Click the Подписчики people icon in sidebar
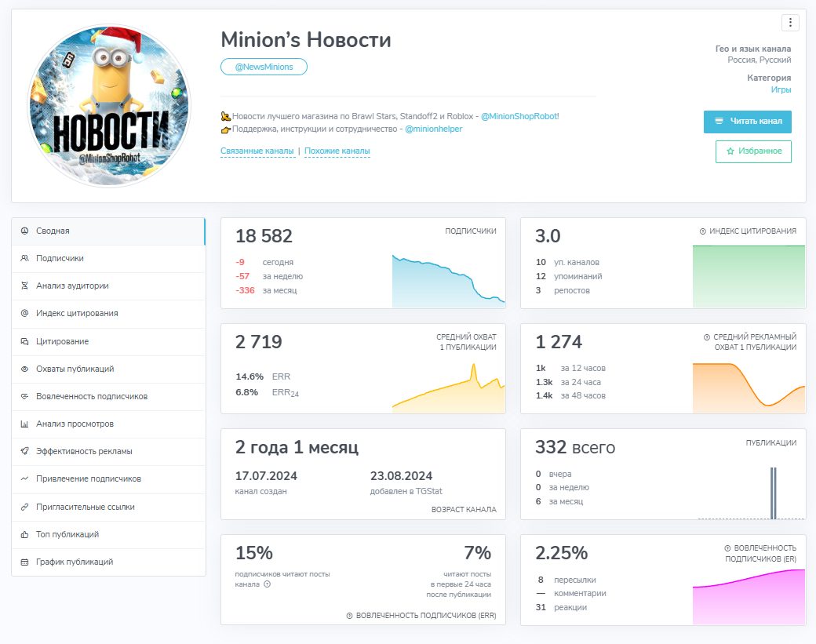This screenshot has height=644, width=816. pyautogui.click(x=24, y=258)
